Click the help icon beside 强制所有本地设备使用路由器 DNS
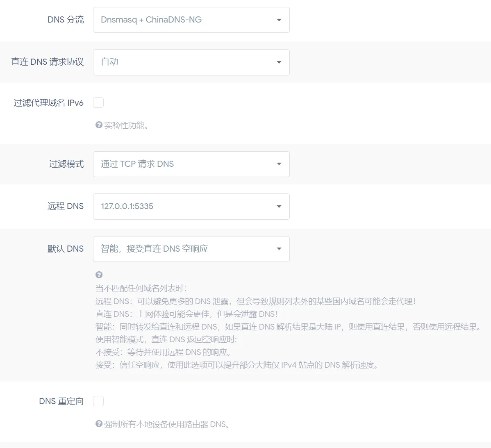The image size is (491, 448). (x=99, y=423)
